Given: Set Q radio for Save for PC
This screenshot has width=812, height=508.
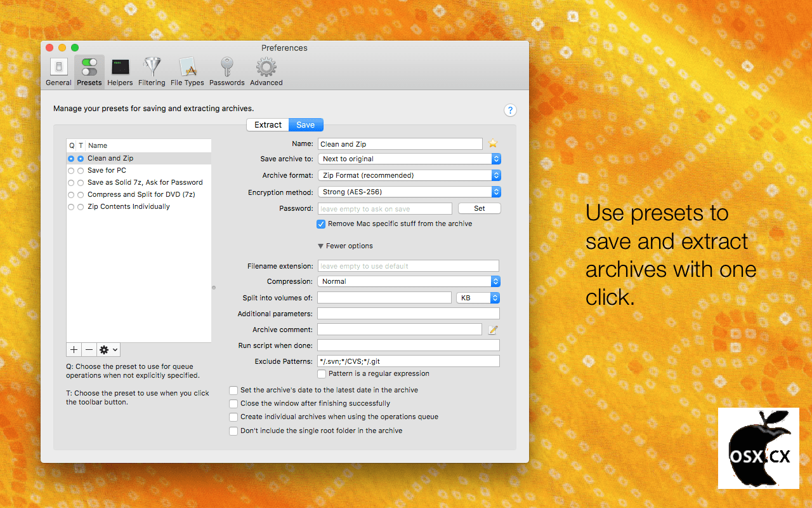Looking at the screenshot, I should point(71,171).
